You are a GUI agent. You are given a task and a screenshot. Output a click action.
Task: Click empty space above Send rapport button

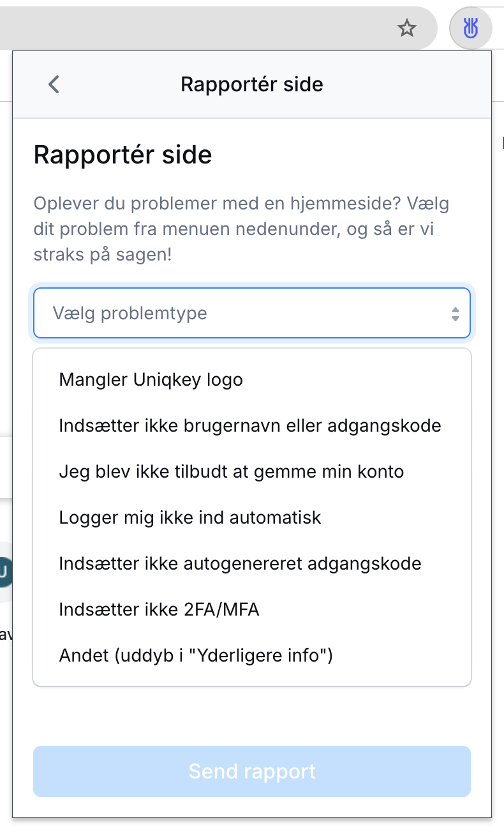252,715
